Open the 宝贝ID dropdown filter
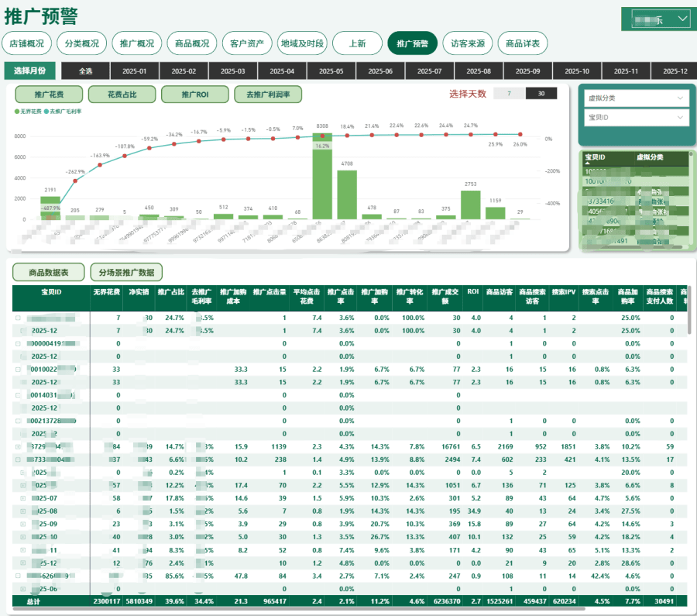Viewport: 697px width, 616px height. click(637, 118)
